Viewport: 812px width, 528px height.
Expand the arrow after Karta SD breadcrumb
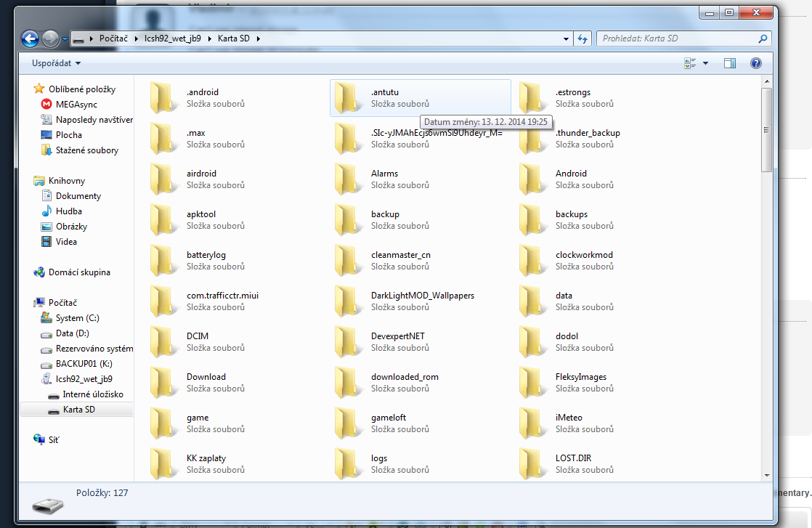(258, 38)
